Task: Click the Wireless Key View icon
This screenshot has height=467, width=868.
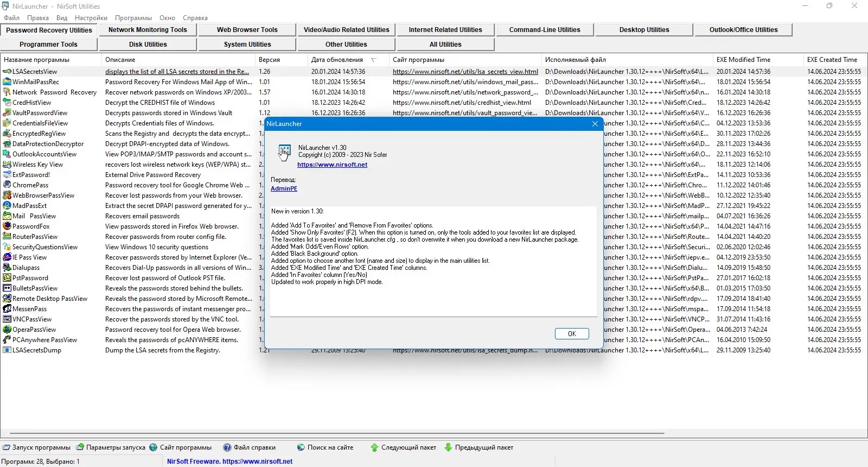Action: point(7,165)
